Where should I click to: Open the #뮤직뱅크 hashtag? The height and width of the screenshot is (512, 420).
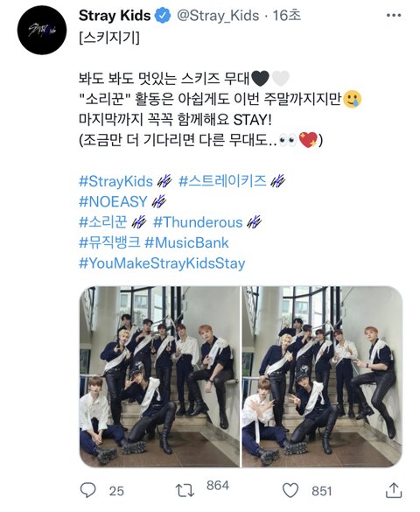[x=109, y=242]
